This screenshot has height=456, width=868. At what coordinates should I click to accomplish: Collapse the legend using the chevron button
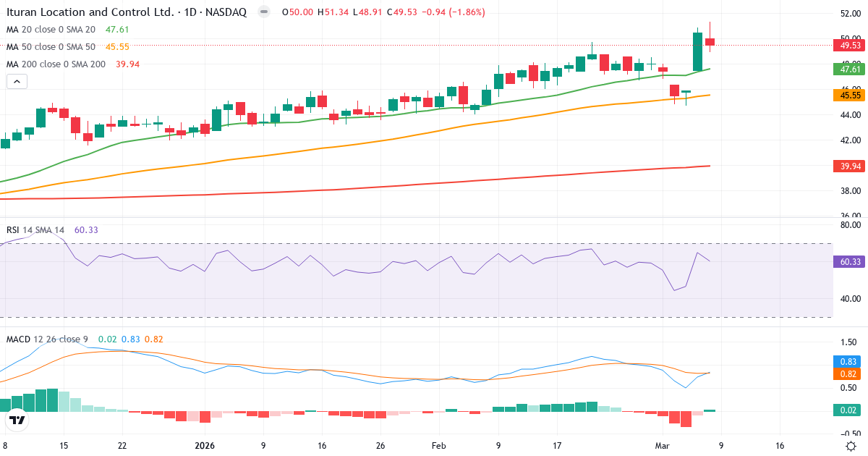click(16, 81)
